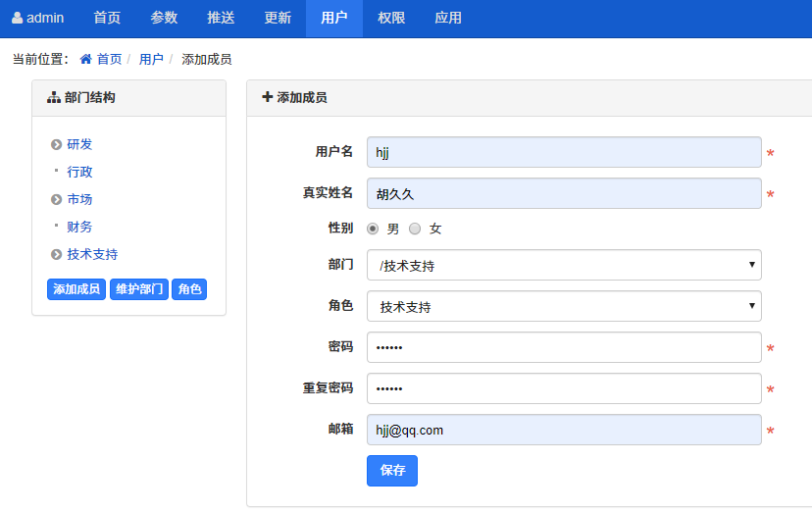The image size is (812, 512).
Task: Click the 维护部门 button
Action: [x=139, y=289]
